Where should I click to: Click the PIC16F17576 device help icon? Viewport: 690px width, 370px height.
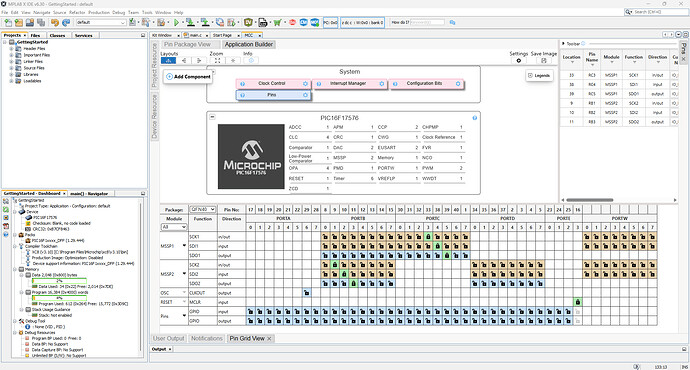[474, 118]
